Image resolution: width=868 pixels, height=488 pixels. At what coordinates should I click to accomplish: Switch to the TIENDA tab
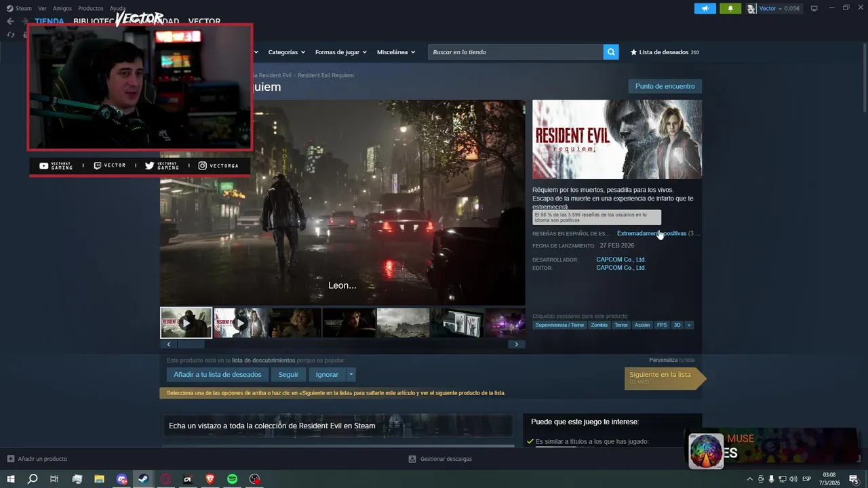click(50, 22)
